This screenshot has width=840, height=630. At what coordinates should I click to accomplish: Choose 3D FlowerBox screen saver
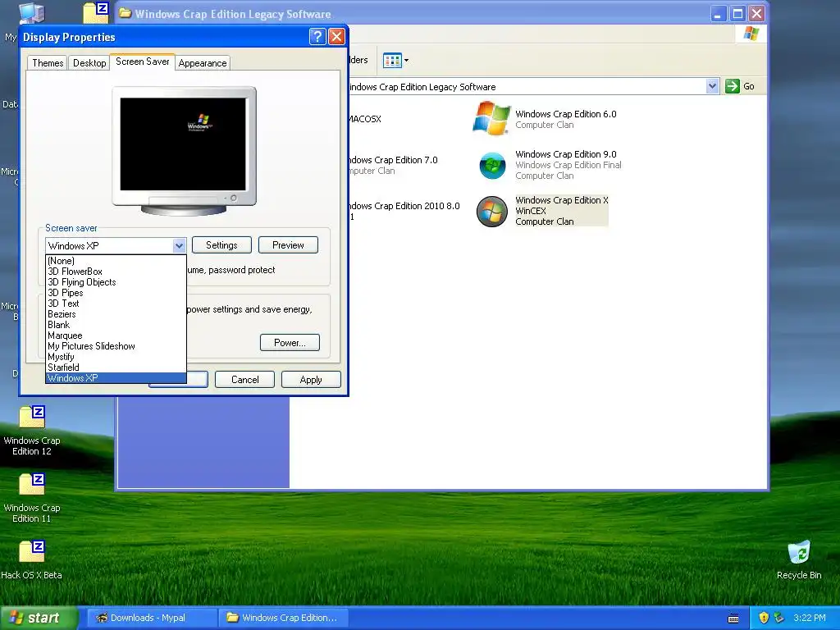pyautogui.click(x=116, y=272)
